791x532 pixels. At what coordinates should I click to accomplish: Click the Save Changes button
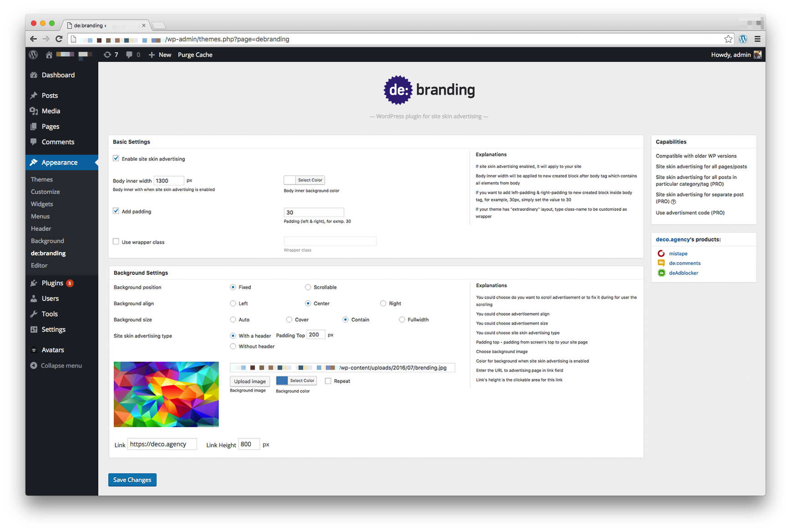[132, 480]
